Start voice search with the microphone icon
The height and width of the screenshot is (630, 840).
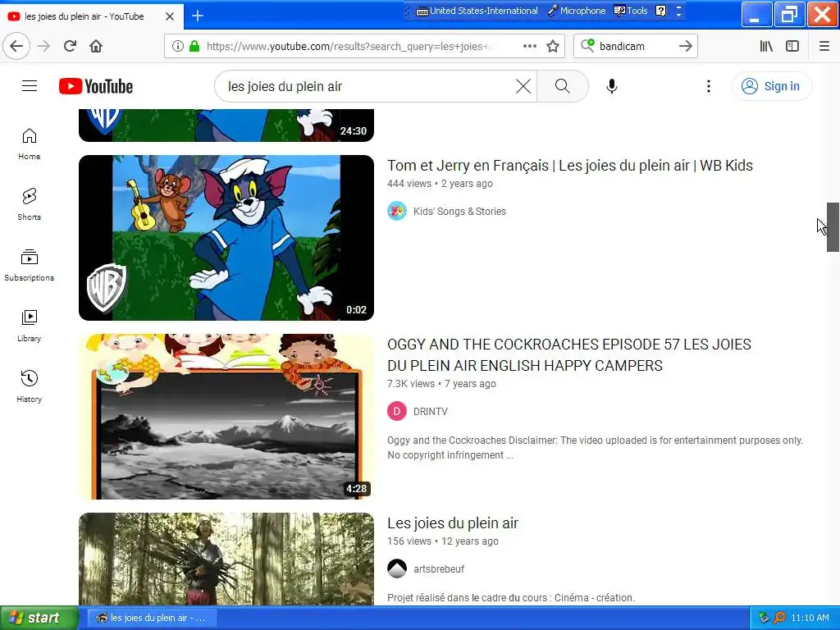pyautogui.click(x=612, y=85)
